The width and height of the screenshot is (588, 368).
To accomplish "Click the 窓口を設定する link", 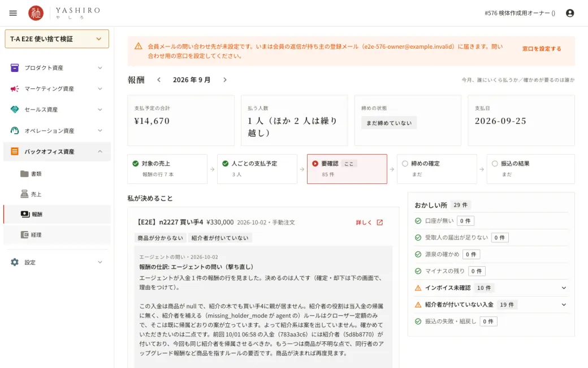I will pos(542,49).
